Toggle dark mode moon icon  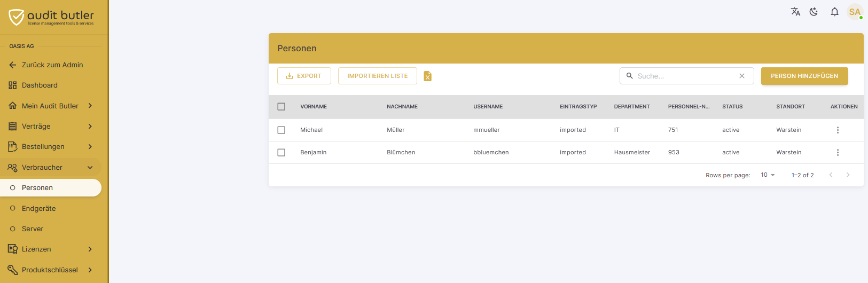click(814, 12)
